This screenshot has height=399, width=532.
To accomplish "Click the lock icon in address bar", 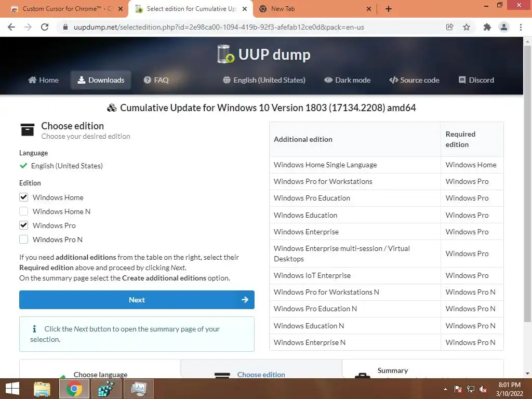I will pos(66,27).
